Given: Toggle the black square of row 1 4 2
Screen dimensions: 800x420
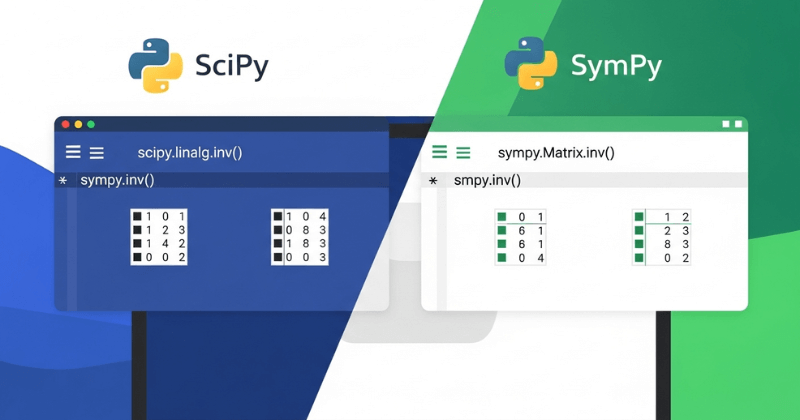Looking at the screenshot, I should (x=137, y=243).
